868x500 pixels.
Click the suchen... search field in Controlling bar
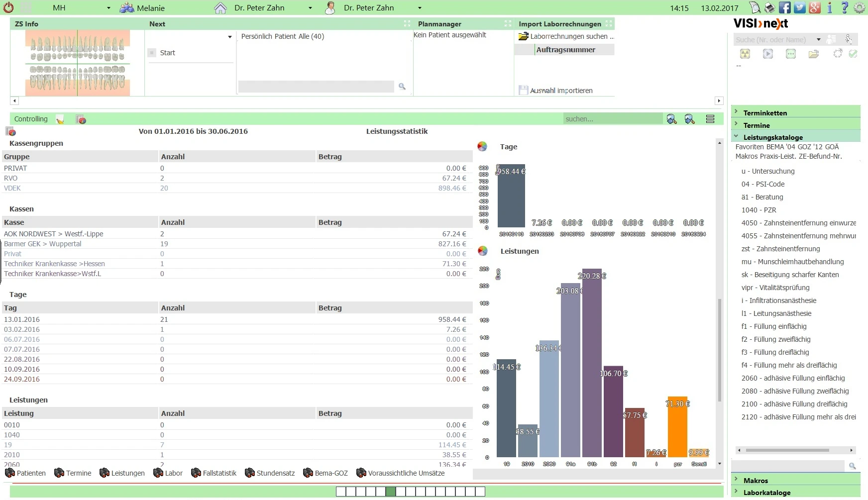(x=613, y=119)
